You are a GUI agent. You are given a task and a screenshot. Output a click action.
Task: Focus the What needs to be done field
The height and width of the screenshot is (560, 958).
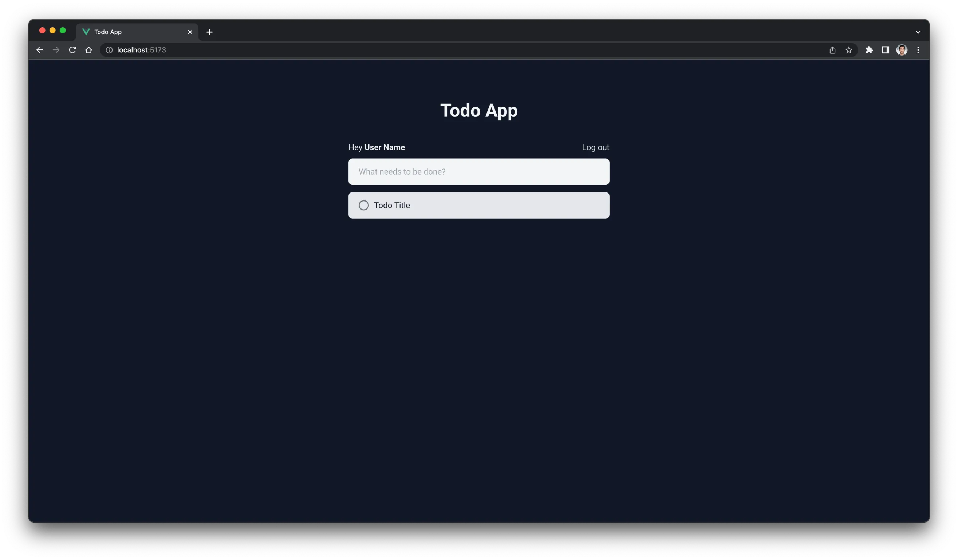click(478, 172)
